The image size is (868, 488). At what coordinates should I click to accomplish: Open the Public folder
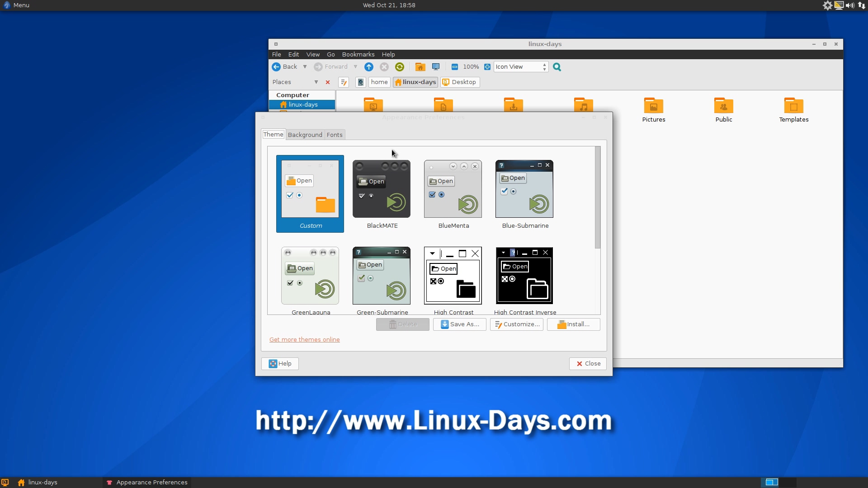pyautogui.click(x=724, y=110)
